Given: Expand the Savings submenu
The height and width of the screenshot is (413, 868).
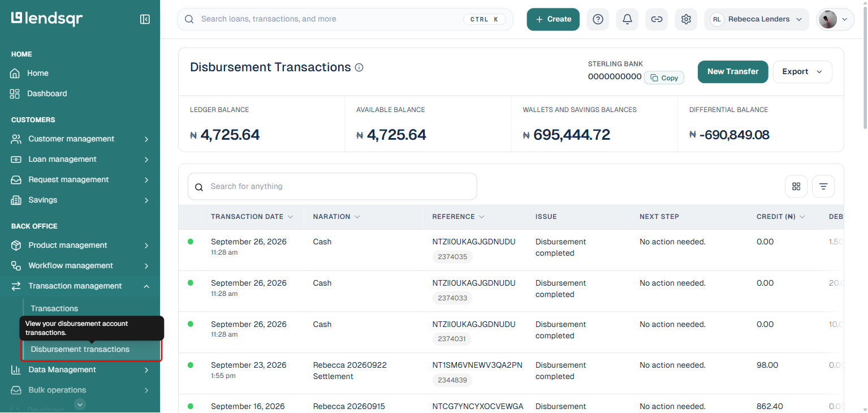Looking at the screenshot, I should 146,200.
